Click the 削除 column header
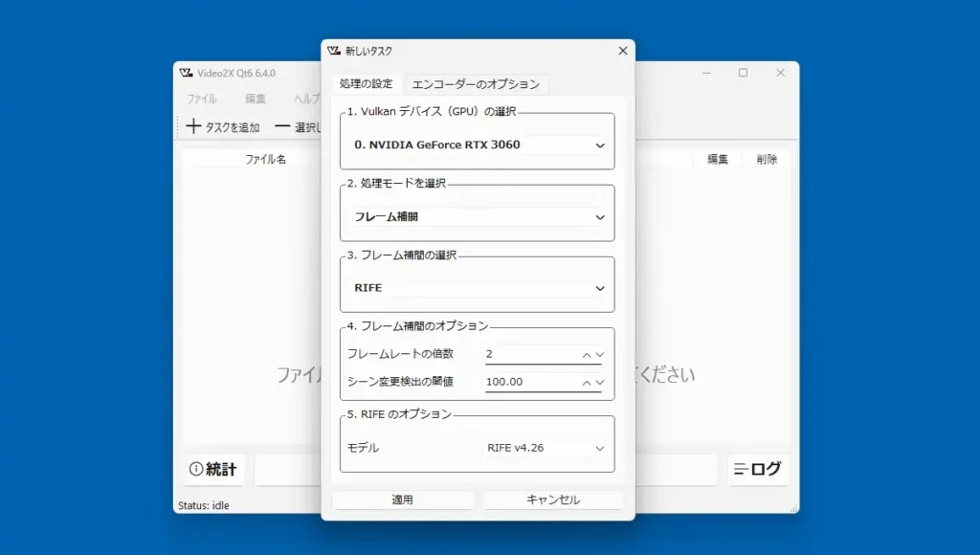Screen dimensions: 980x555 click(x=767, y=160)
